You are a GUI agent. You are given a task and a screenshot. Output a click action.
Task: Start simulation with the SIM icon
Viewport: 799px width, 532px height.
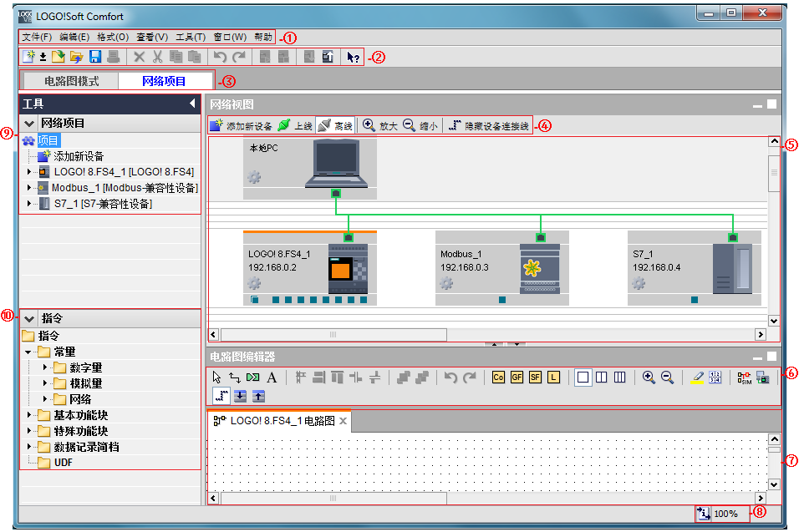(x=744, y=377)
